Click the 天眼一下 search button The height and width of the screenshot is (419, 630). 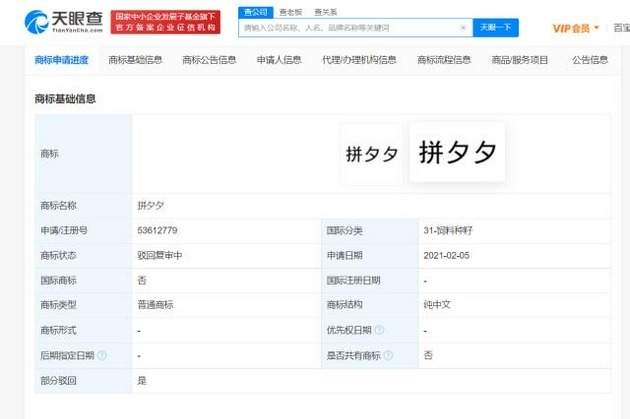click(495, 28)
